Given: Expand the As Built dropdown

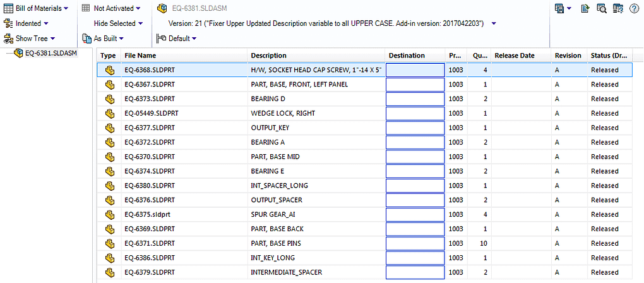Looking at the screenshot, I should pos(103,39).
